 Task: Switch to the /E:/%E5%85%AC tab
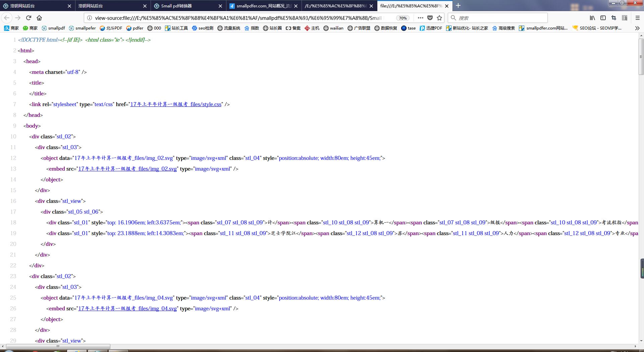339,6
